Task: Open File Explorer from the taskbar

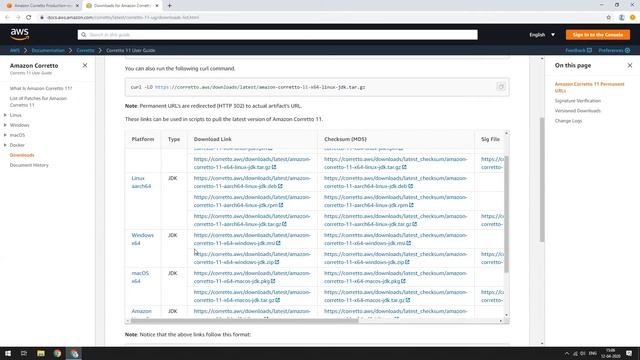Action: point(41,353)
